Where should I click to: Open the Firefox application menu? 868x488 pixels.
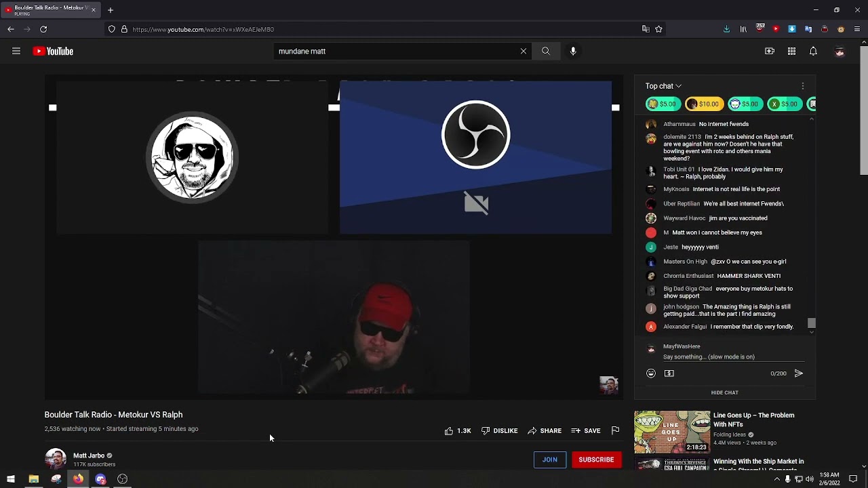(x=857, y=29)
